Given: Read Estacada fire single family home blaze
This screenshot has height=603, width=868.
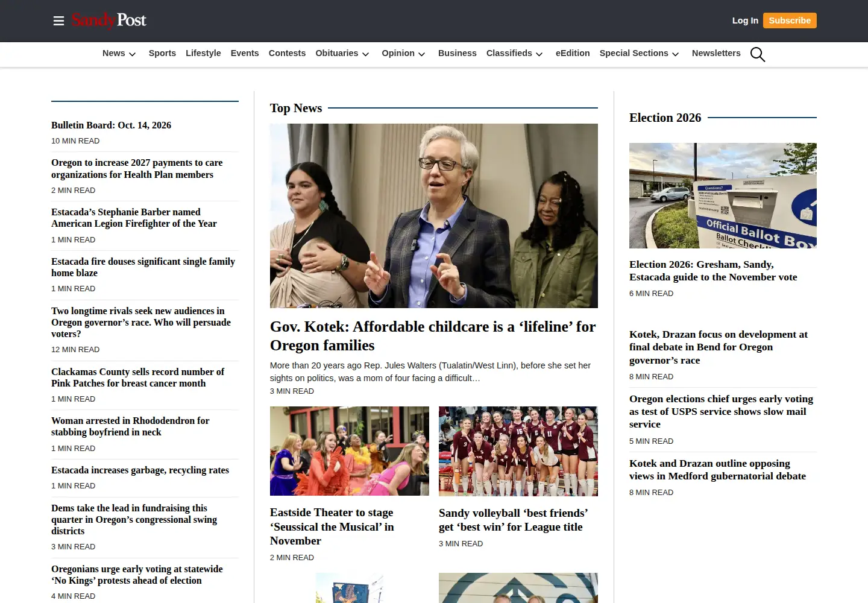Looking at the screenshot, I should (143, 267).
